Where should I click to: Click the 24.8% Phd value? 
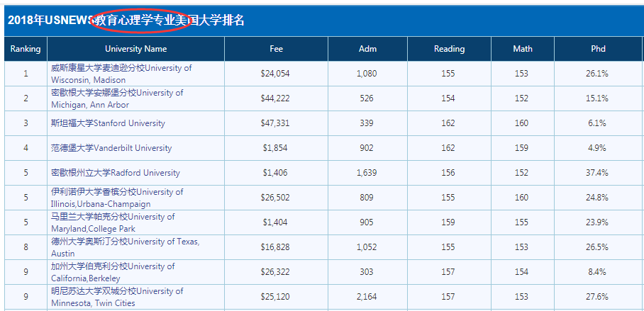pyautogui.click(x=597, y=198)
